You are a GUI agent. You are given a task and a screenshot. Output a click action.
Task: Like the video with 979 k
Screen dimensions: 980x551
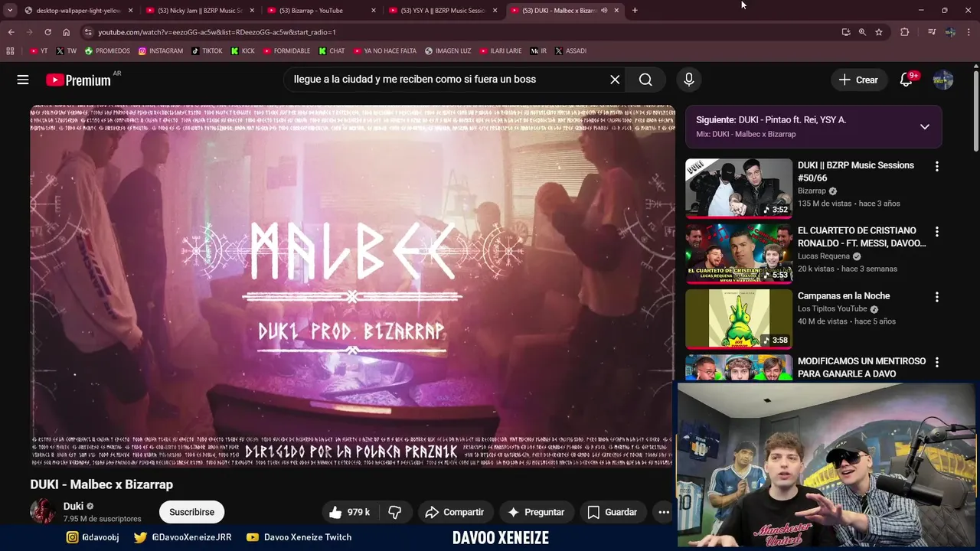pyautogui.click(x=350, y=512)
